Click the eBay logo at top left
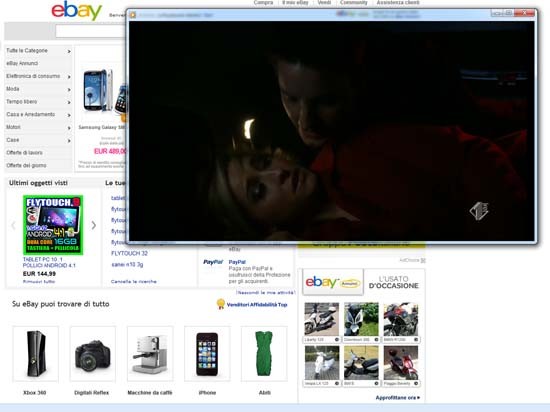 click(76, 11)
